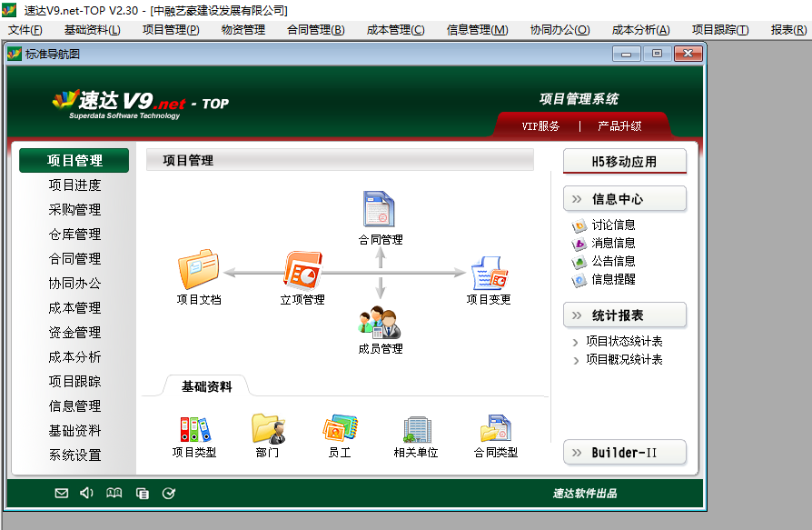Open the 项目文档 folder icon
Viewport: 812px width, 530px height.
click(198, 269)
